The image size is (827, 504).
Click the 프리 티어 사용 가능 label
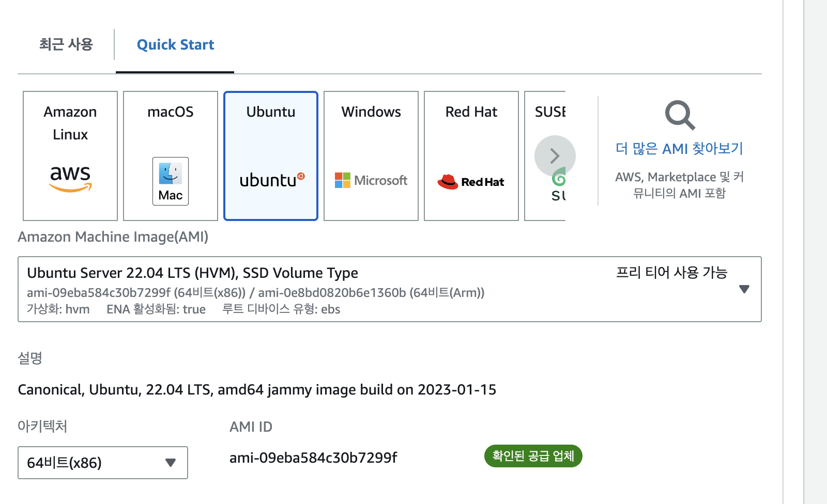click(x=671, y=272)
